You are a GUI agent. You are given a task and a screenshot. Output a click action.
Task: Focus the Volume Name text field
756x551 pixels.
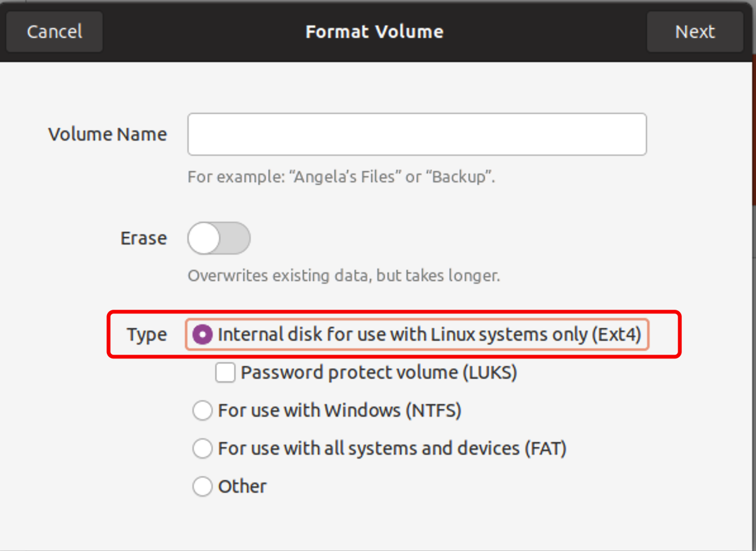coord(417,134)
